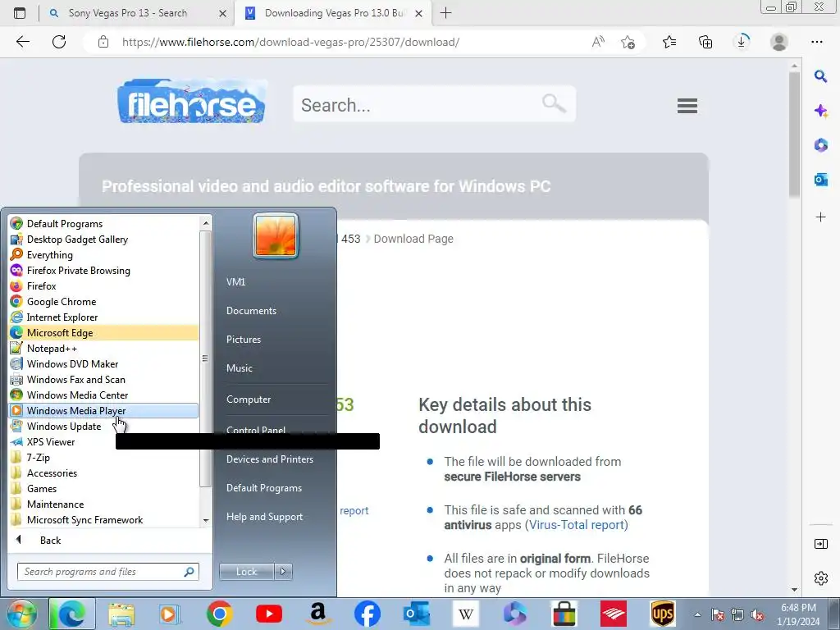Expand the 7-Zip folder
The height and width of the screenshot is (630, 840).
[103, 458]
